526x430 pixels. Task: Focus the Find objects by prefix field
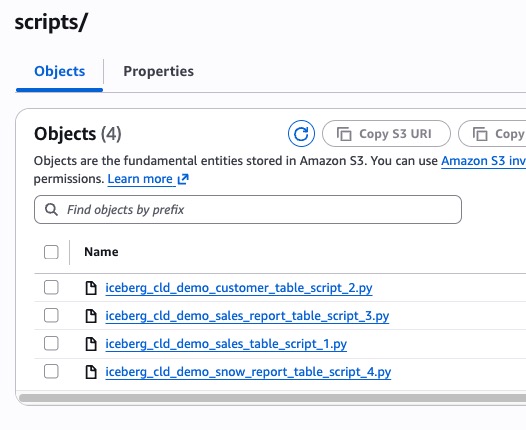[x=248, y=210]
